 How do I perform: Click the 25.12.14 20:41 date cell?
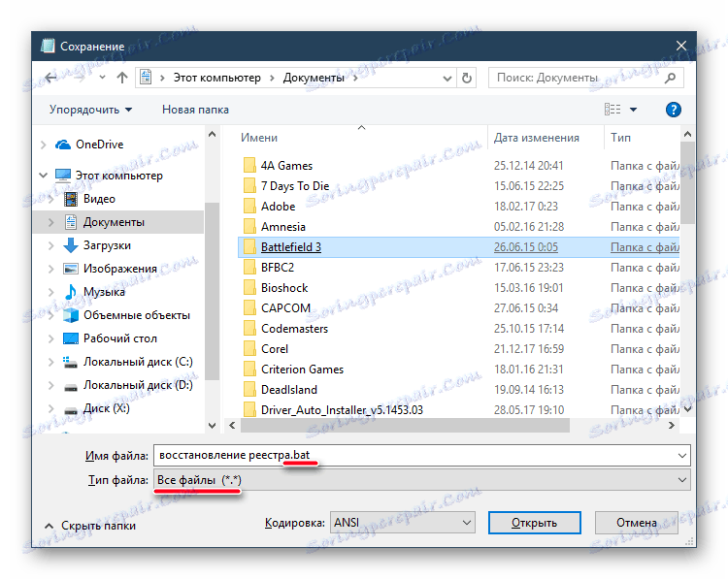coord(528,165)
